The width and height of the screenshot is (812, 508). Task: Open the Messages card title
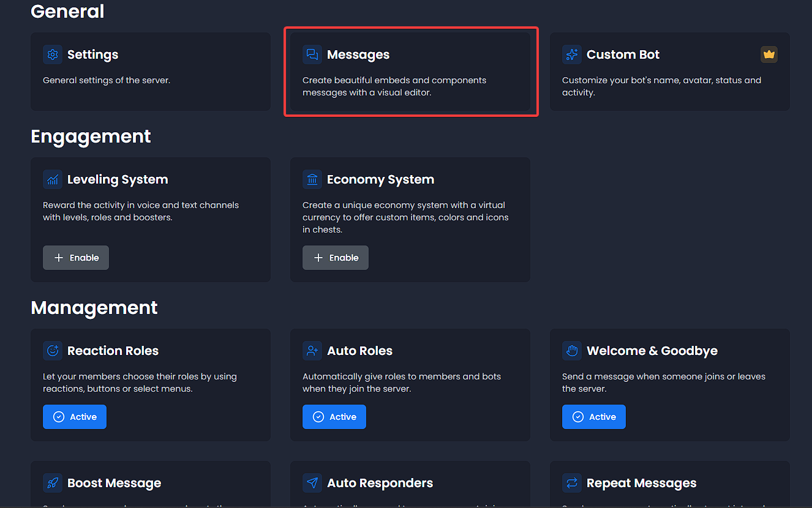coord(358,54)
